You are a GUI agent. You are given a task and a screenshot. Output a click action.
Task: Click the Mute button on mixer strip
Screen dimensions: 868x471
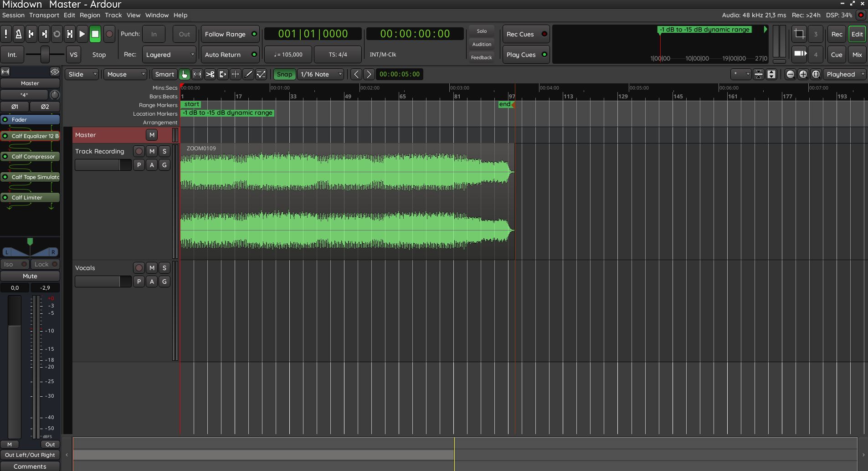(30, 276)
